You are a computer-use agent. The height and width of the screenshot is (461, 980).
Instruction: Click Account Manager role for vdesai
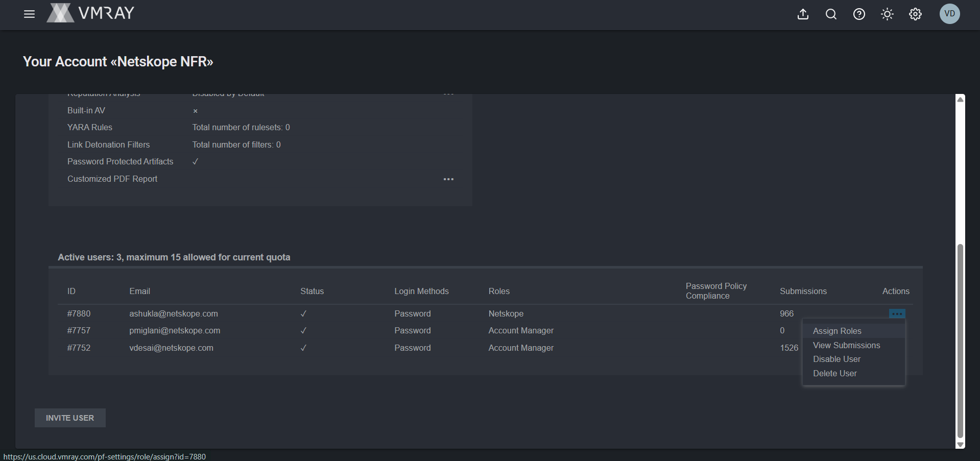click(521, 348)
